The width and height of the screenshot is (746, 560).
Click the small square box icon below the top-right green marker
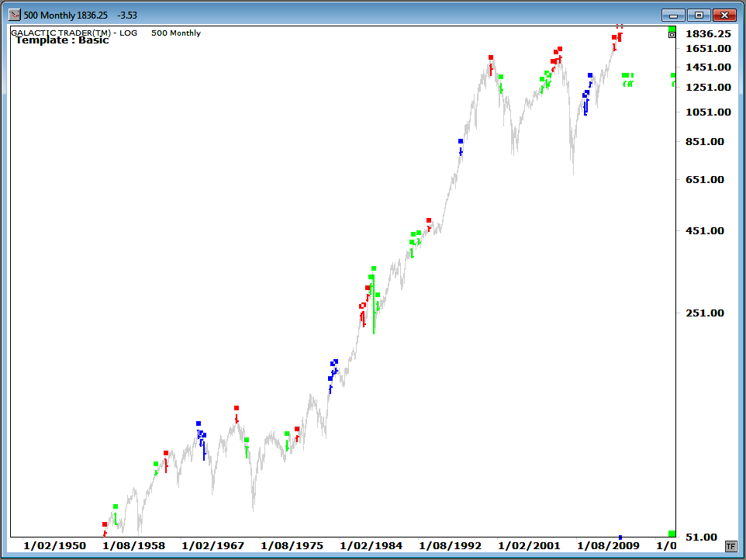click(672, 35)
